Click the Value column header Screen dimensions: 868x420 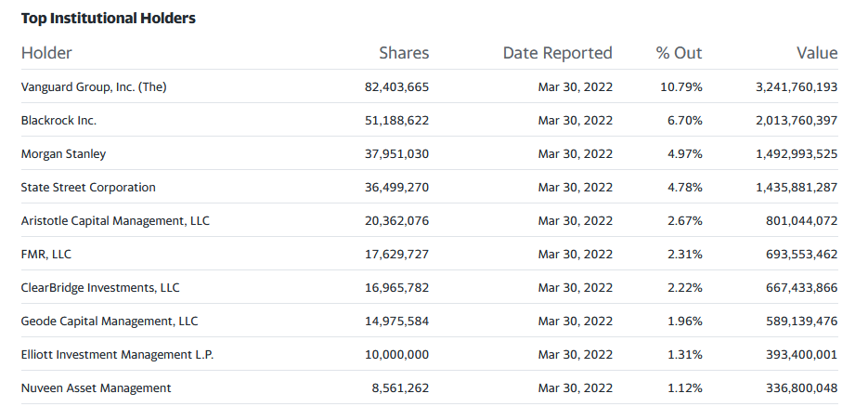pos(817,53)
